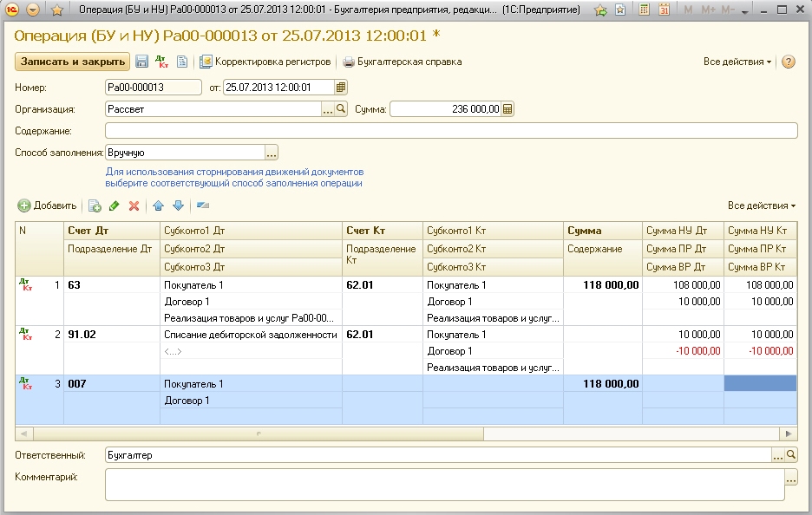Click the Комментарий text area
The height and width of the screenshot is (515, 812).
(445, 485)
